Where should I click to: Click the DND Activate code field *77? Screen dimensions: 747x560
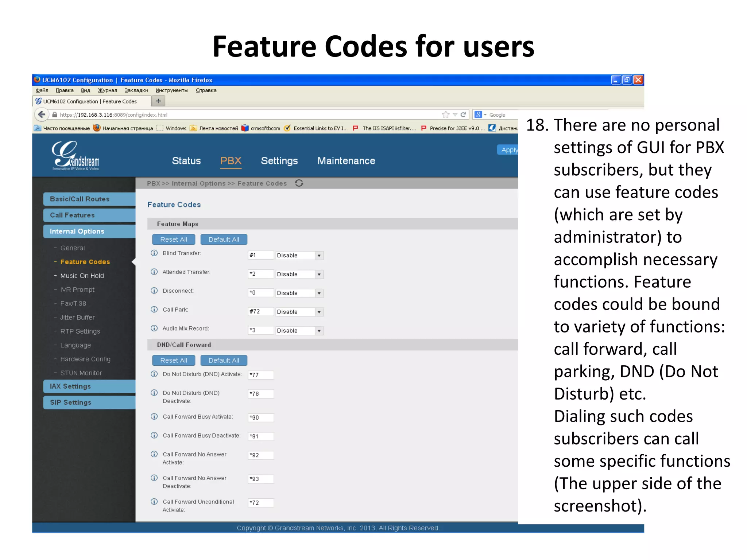(x=261, y=375)
